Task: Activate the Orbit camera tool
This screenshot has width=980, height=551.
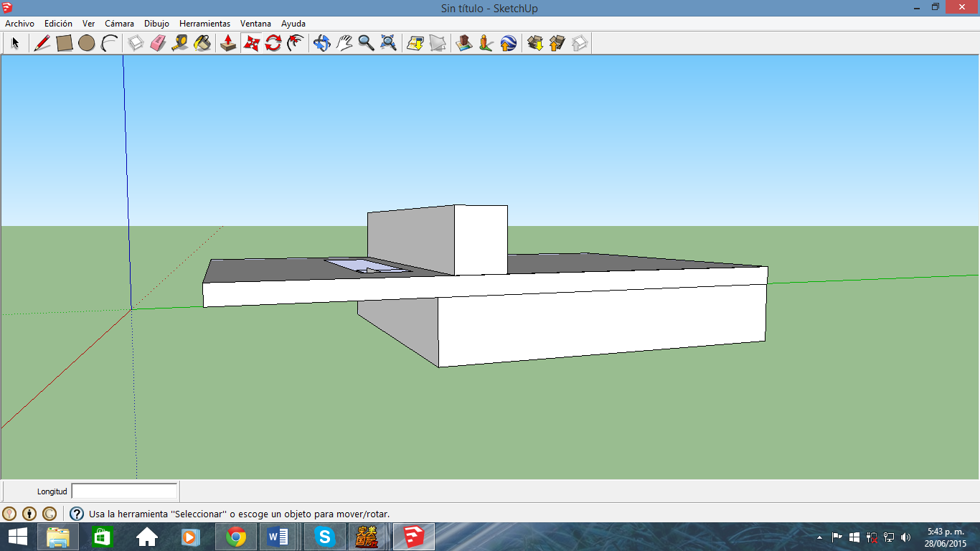Action: pyautogui.click(x=322, y=43)
